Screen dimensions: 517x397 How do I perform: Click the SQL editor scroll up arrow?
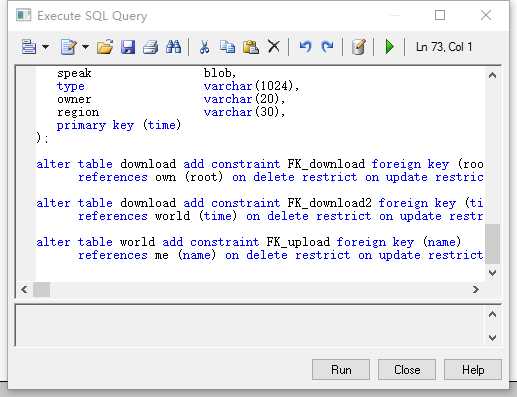492,75
